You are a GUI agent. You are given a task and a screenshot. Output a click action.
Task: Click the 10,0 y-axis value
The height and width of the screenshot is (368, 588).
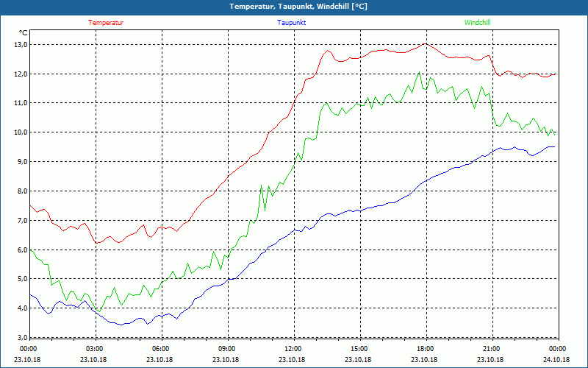click(21, 132)
